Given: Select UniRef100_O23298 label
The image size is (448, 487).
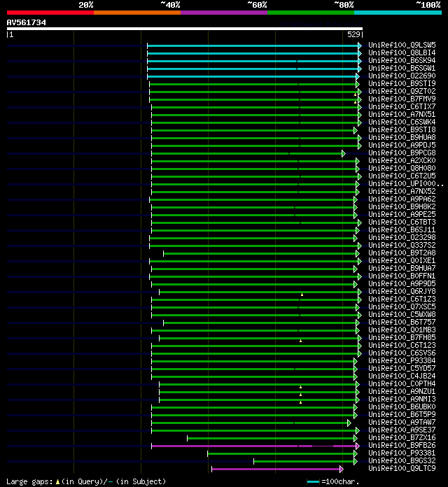Looking at the screenshot, I should coord(402,237).
